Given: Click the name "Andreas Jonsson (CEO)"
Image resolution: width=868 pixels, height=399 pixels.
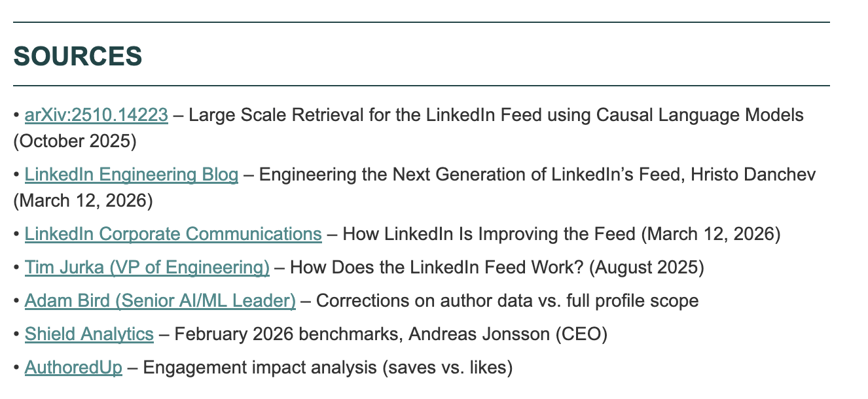Looking at the screenshot, I should (507, 334).
